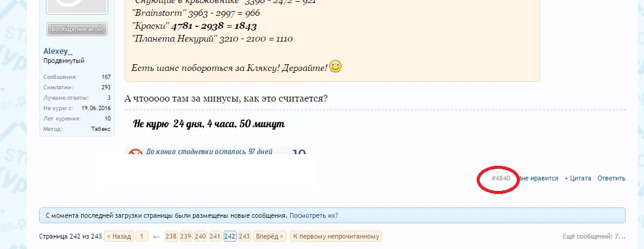644x249 pixels.
Task: Go forward with the "Вперёд >" button
Action: 270,236
